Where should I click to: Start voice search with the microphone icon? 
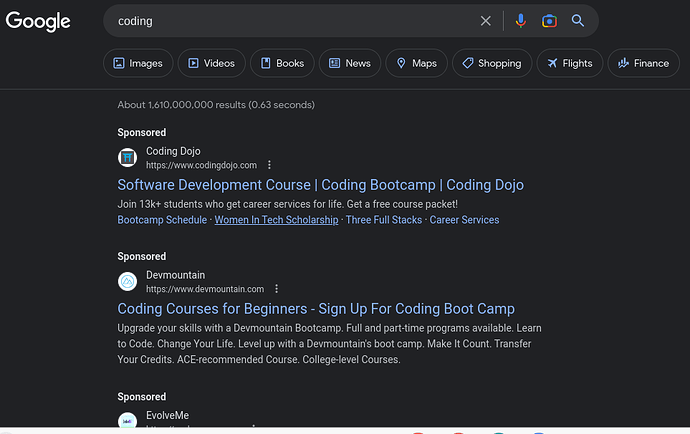[521, 21]
